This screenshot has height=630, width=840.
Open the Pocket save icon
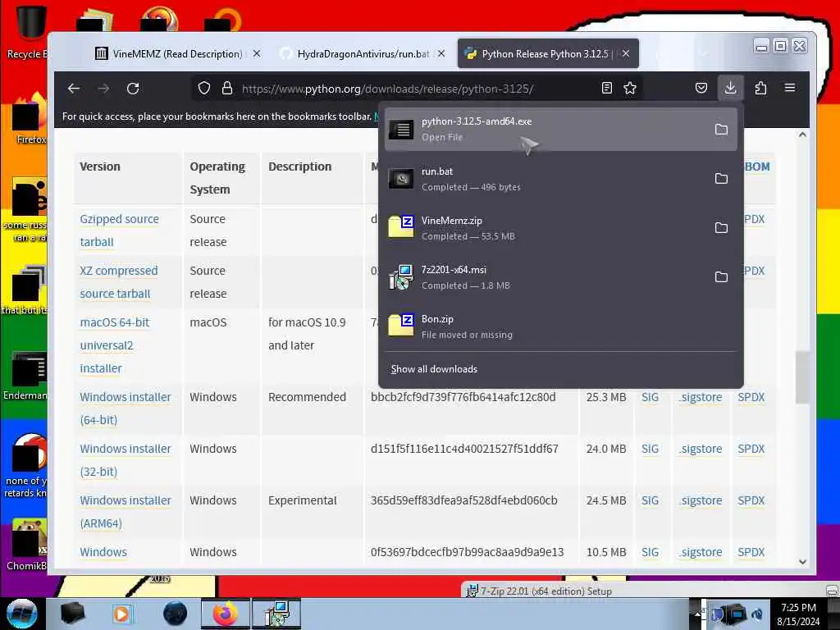coord(701,88)
